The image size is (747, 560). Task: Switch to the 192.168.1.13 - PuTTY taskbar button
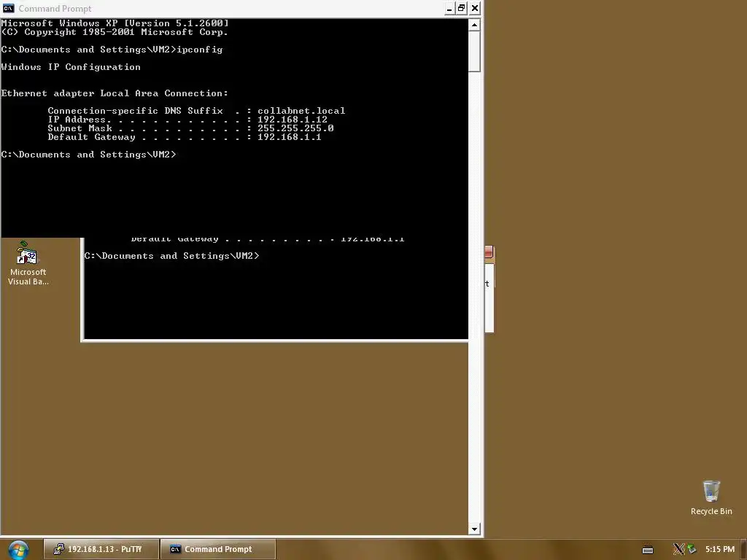coord(101,549)
